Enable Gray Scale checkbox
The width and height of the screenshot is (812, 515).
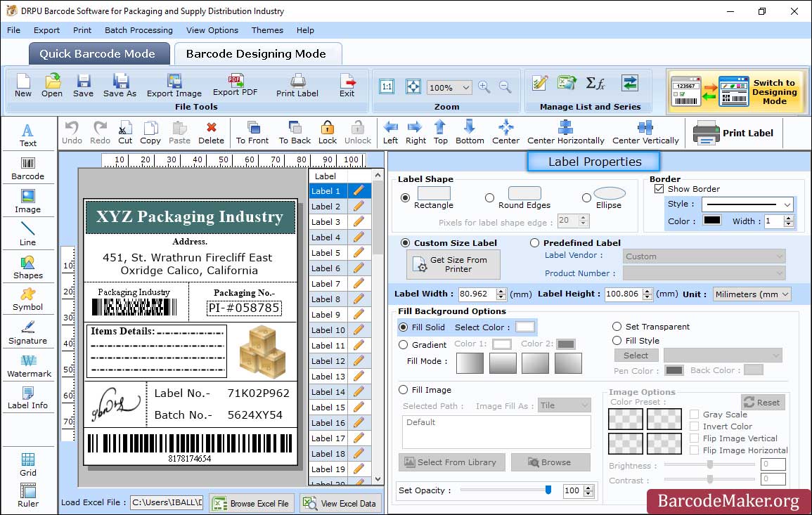coord(694,415)
